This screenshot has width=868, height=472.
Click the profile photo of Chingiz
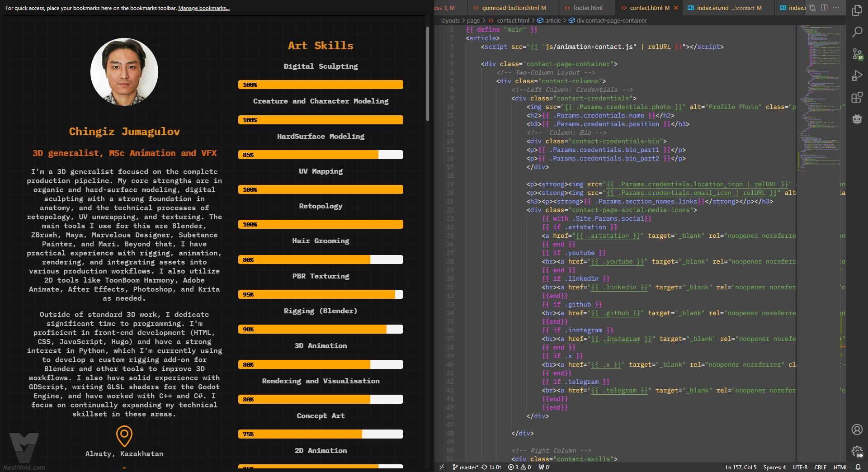(124, 72)
